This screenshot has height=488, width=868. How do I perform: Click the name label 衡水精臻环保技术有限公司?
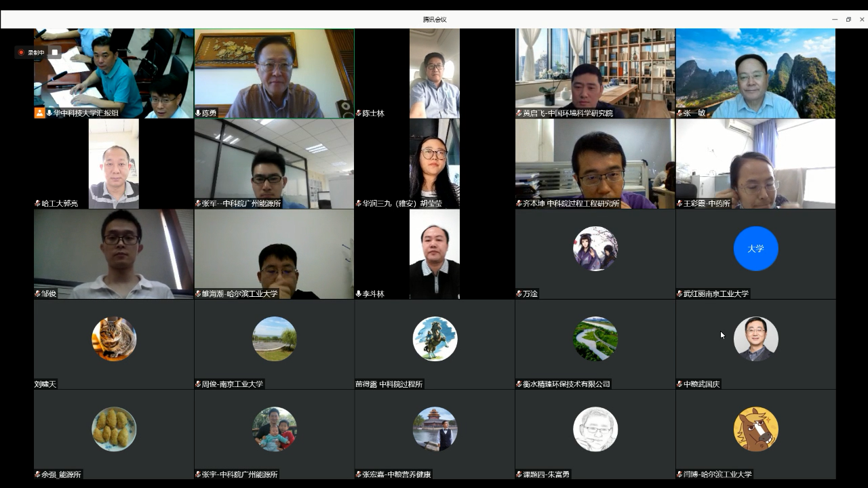[566, 384]
